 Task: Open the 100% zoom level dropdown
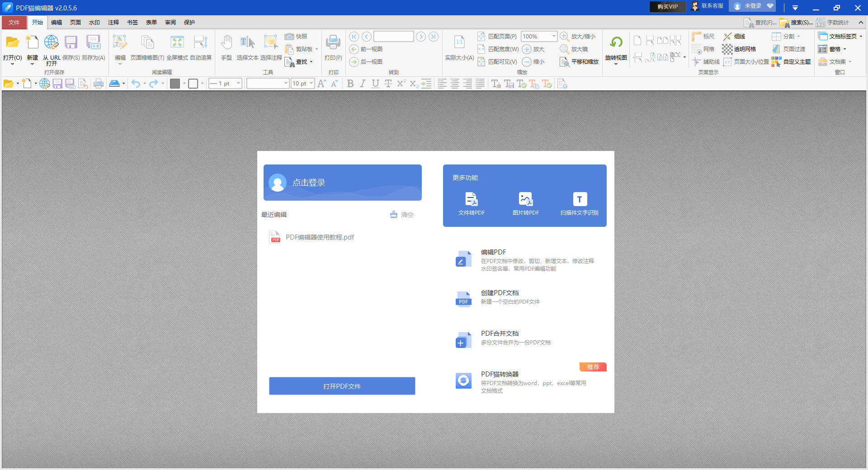coord(554,36)
